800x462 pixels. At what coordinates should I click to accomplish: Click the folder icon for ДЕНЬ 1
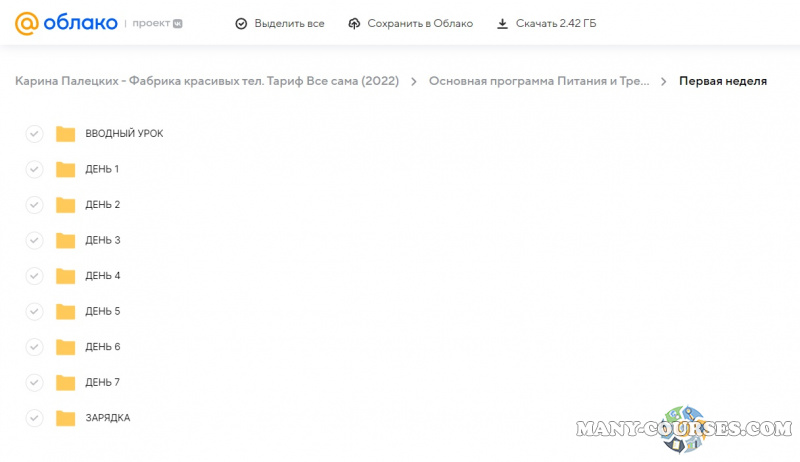click(66, 169)
